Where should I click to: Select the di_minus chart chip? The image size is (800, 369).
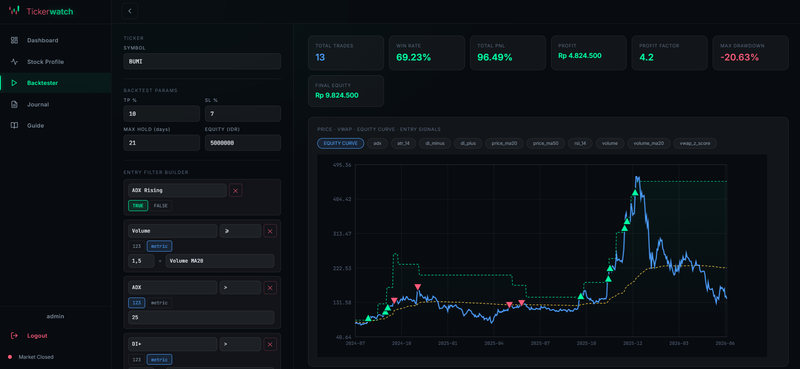click(x=435, y=143)
